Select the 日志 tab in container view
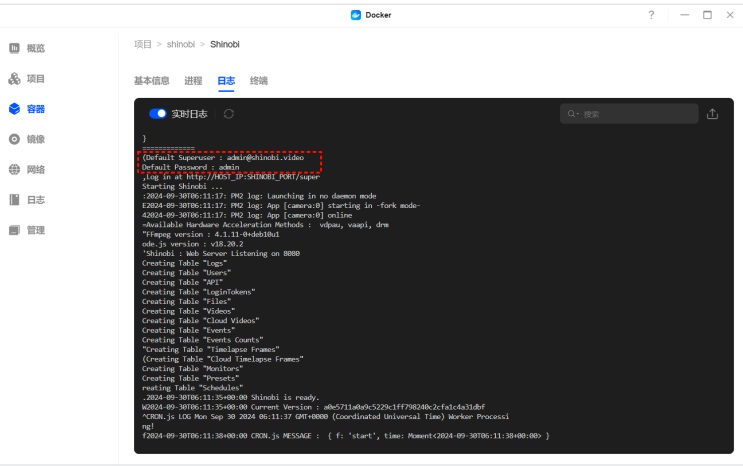 (x=226, y=81)
